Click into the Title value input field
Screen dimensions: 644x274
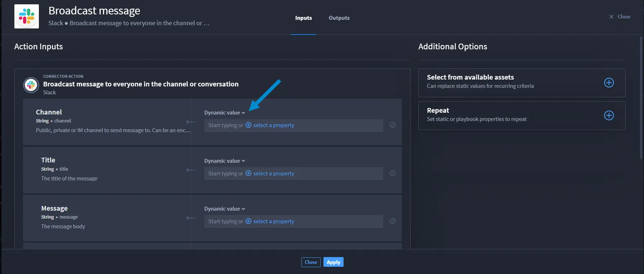click(294, 174)
